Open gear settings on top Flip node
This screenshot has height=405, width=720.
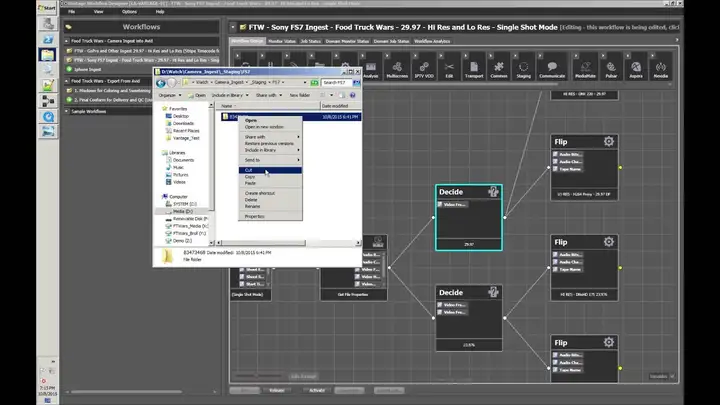(608, 141)
